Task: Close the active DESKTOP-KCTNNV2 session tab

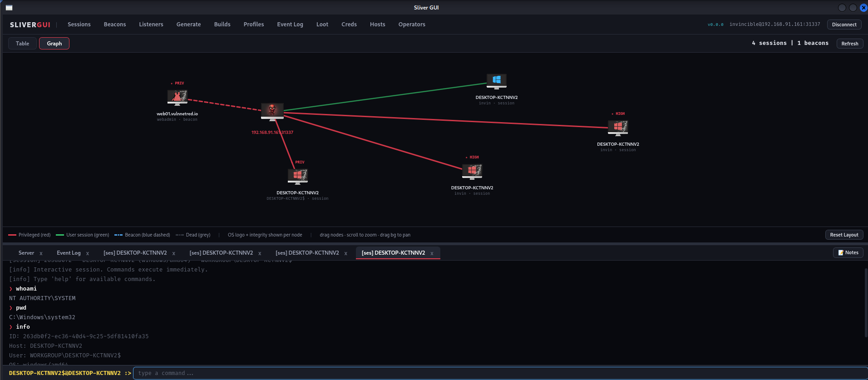Action: coord(432,253)
